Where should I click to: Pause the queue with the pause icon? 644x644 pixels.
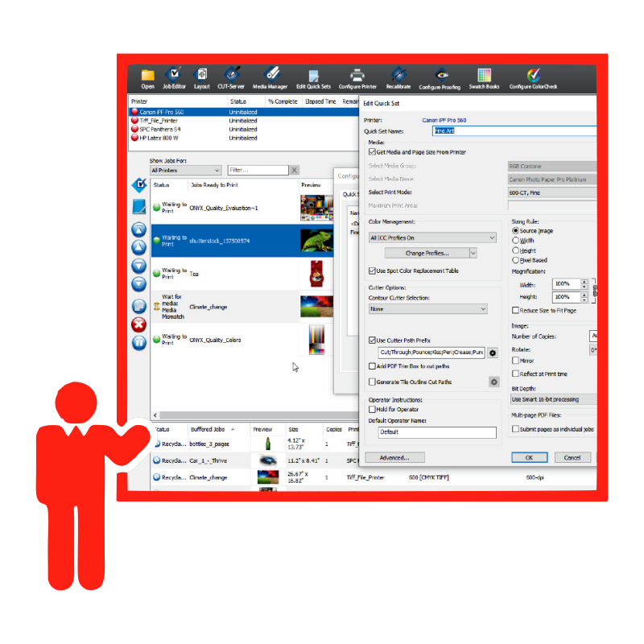coord(138,342)
